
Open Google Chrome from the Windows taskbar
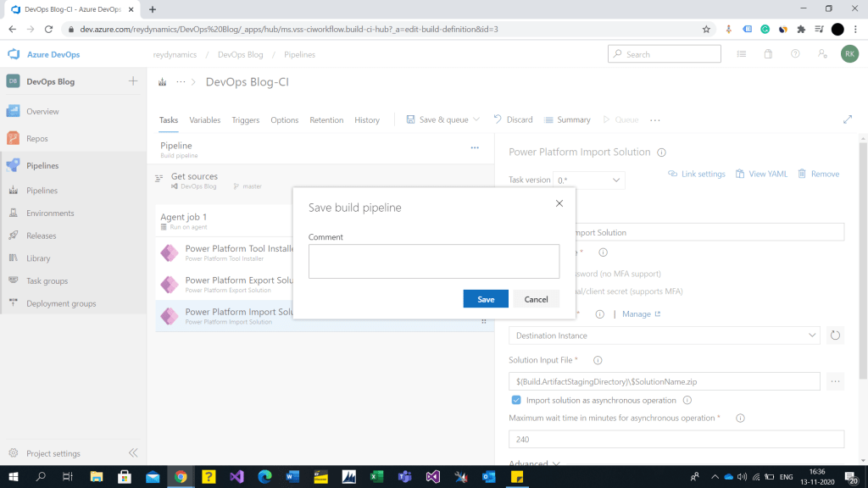pos(181,477)
